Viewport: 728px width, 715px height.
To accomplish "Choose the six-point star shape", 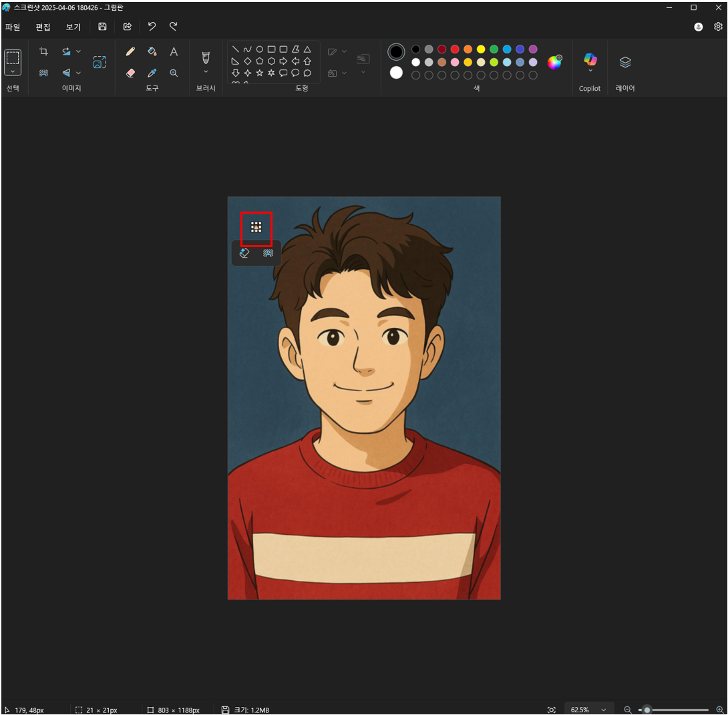I will tap(272, 73).
